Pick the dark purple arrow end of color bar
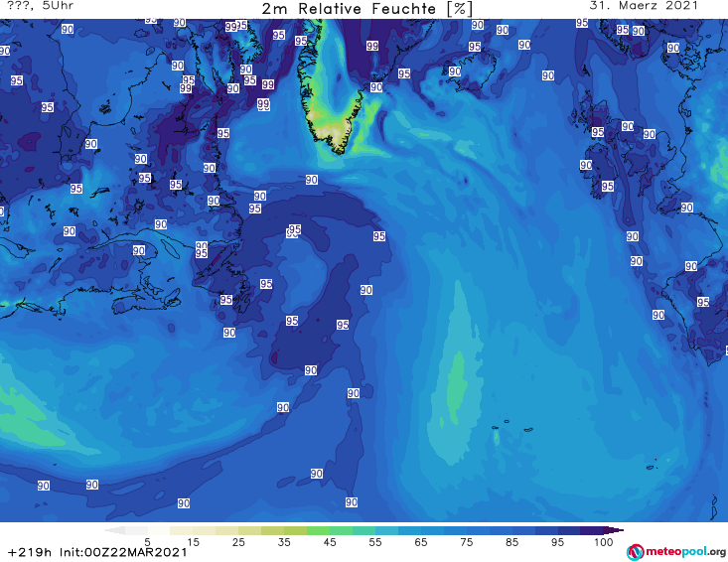The height and width of the screenshot is (562, 728). [614, 530]
